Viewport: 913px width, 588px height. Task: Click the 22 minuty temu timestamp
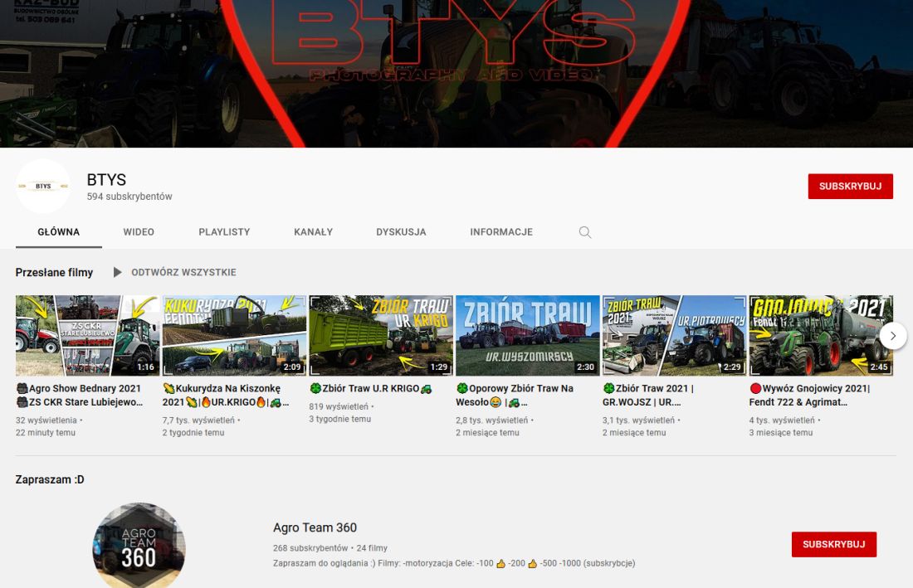click(46, 433)
